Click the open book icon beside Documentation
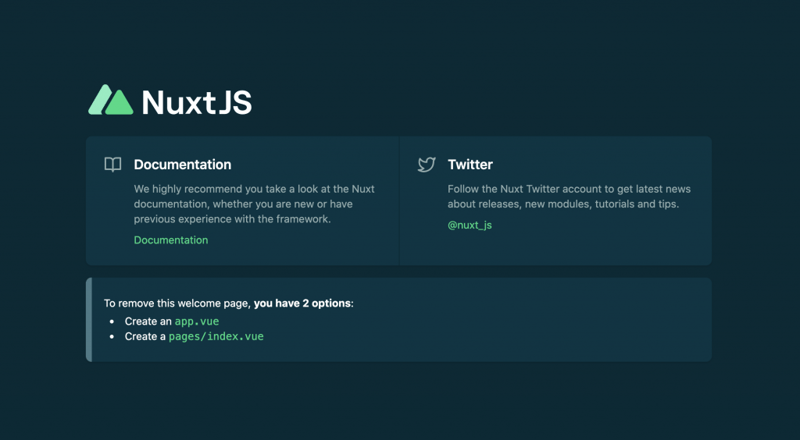 point(113,164)
